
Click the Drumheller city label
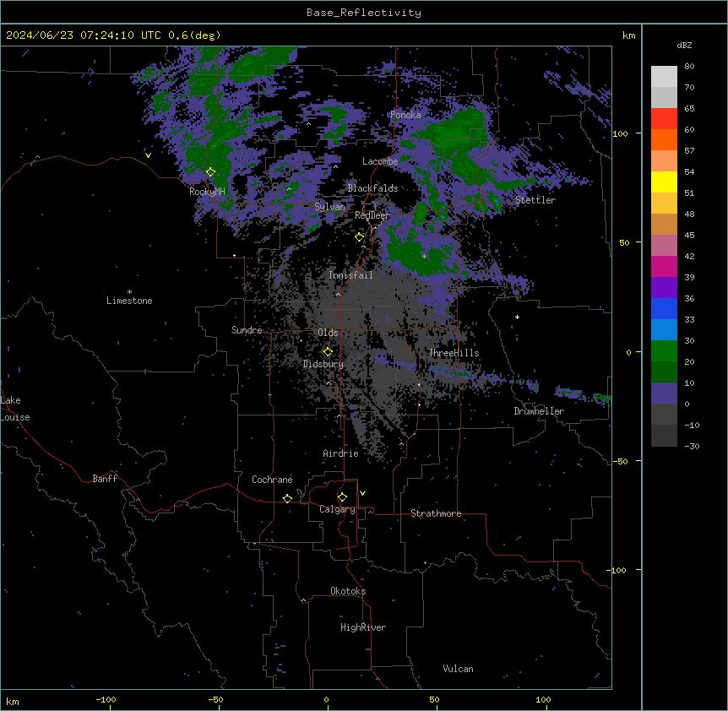point(539,411)
